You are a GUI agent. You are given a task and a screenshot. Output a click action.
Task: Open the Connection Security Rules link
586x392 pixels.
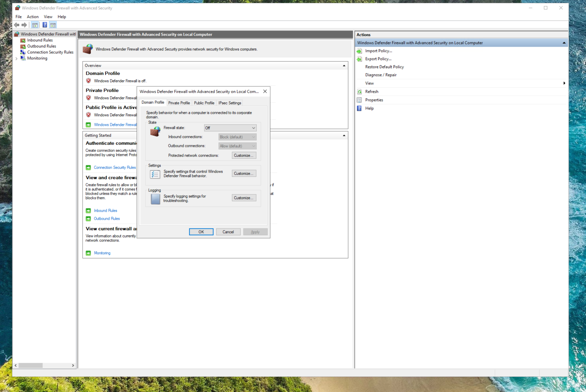(115, 168)
